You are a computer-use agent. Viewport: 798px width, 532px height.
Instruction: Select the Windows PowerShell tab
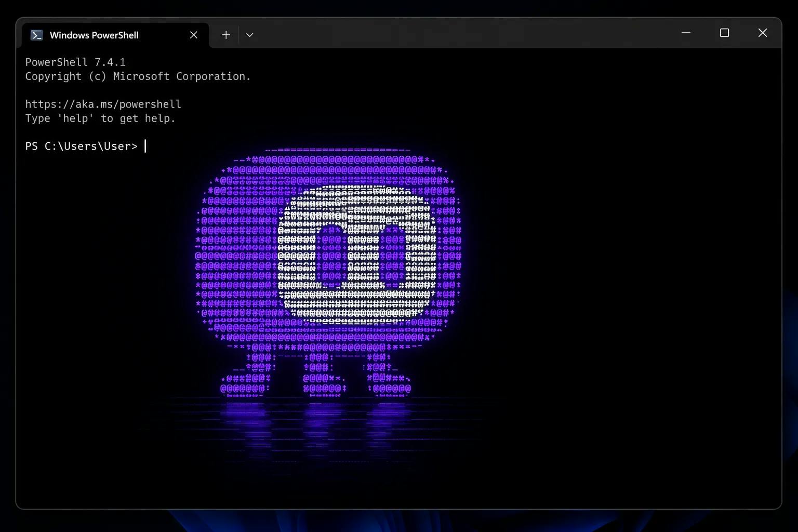click(x=115, y=35)
